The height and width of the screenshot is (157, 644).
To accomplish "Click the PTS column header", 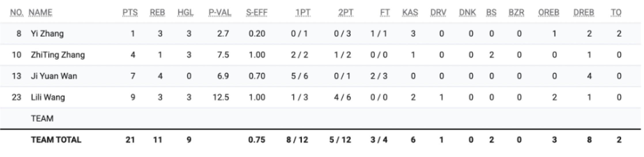I will point(130,13).
